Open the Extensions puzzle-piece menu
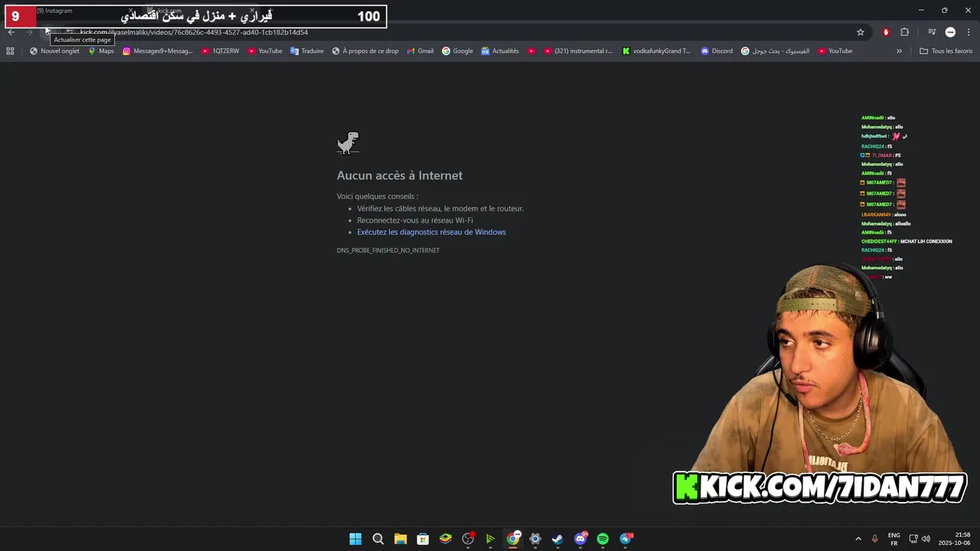This screenshot has height=551, width=980. [905, 32]
